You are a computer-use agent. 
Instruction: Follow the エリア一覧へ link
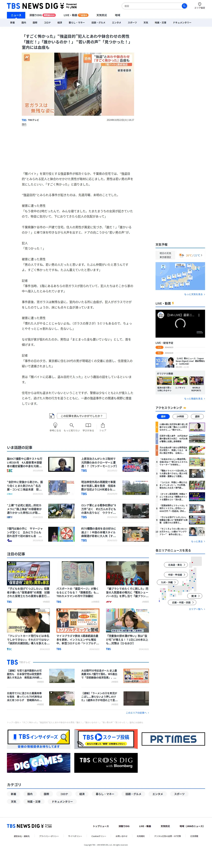[197, 609]
